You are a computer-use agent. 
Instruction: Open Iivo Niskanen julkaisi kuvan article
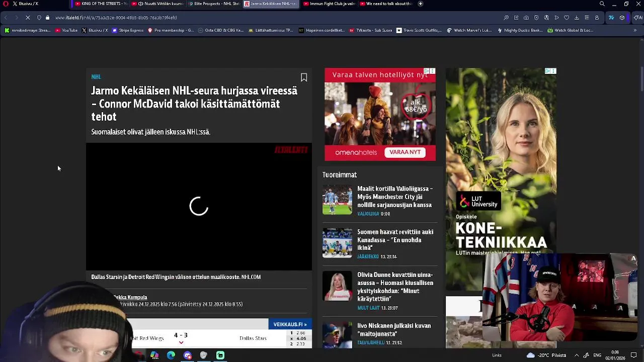[394, 330]
